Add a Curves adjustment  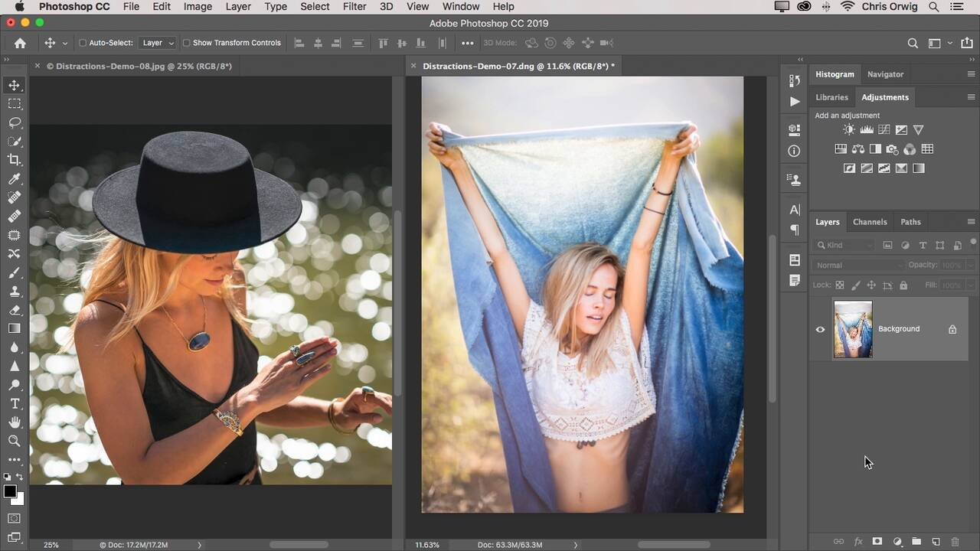pos(884,130)
